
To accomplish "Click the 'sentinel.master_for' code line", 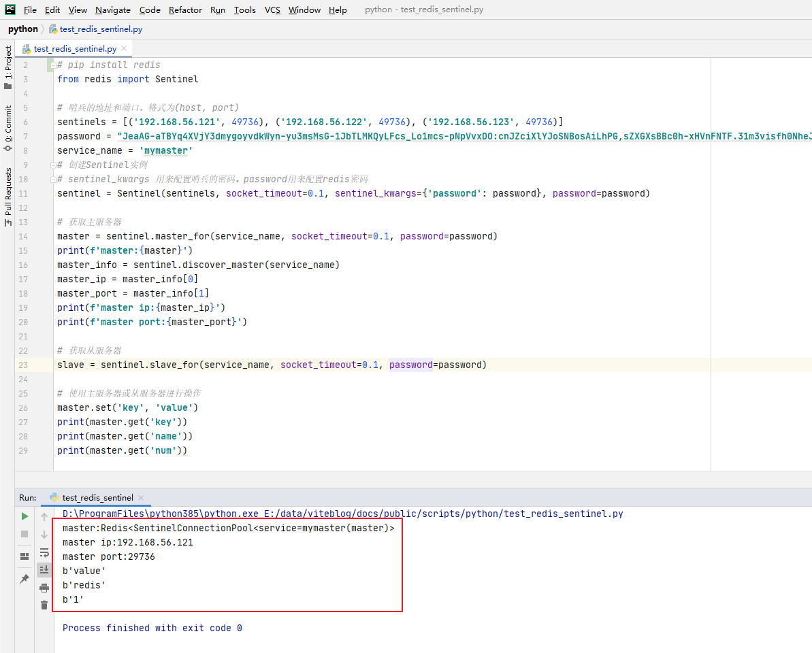I will pos(277,237).
